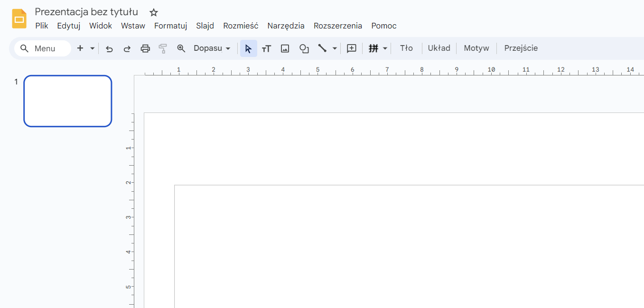Viewport: 644px width, 308px height.
Task: Star the presentation with the star icon
Action: (153, 12)
